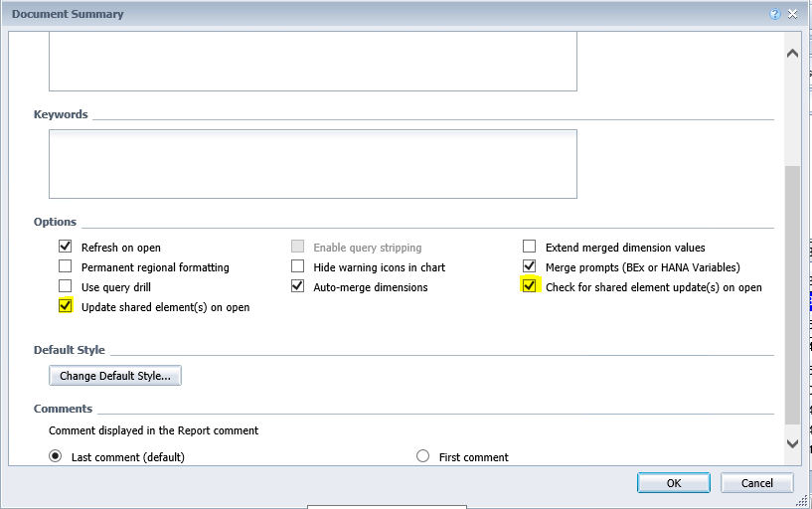Check Extend merged dimension values
Image resolution: width=812 pixels, height=509 pixels.
530,247
